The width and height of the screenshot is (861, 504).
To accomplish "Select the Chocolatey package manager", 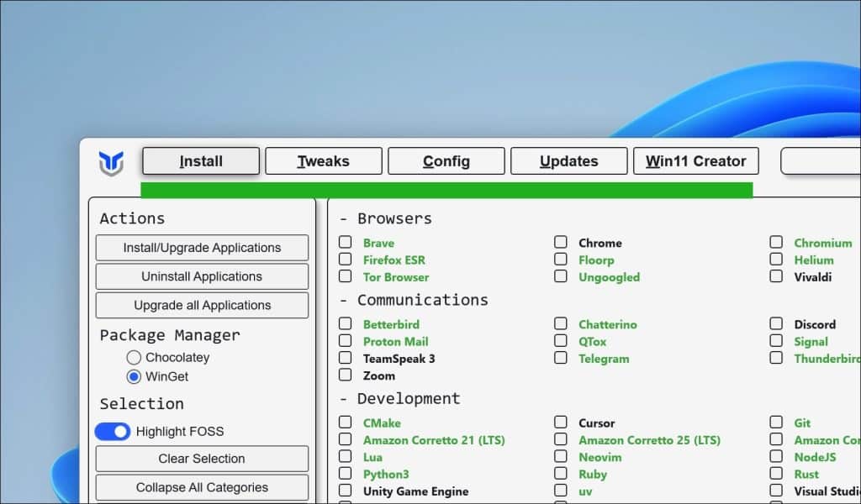I will (x=134, y=358).
